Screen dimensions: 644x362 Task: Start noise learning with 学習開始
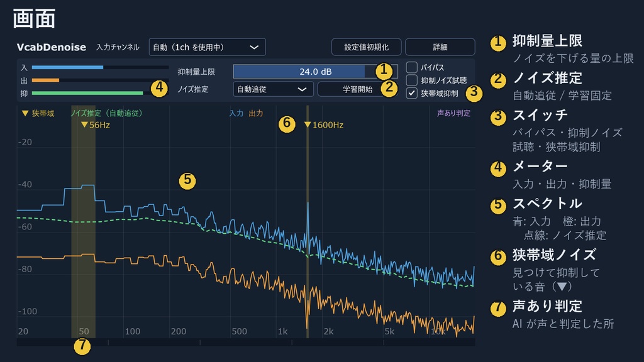click(357, 89)
